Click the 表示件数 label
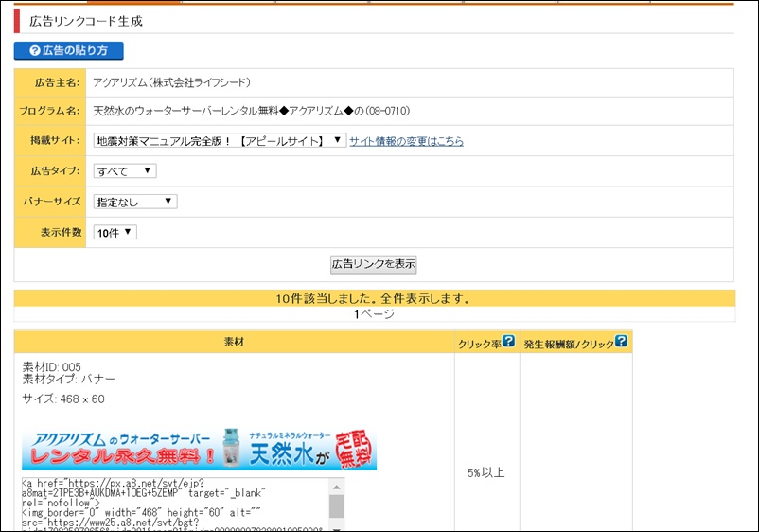Viewport: 759px width, 532px height. click(61, 232)
